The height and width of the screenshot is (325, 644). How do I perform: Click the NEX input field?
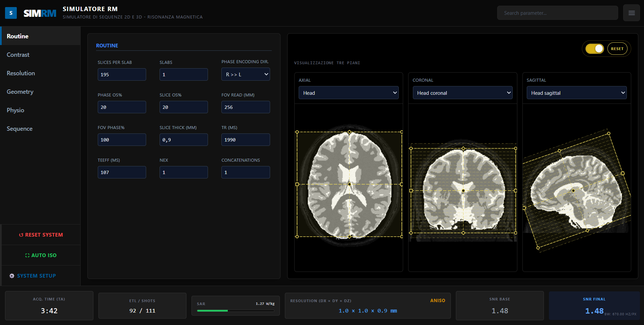184,172
